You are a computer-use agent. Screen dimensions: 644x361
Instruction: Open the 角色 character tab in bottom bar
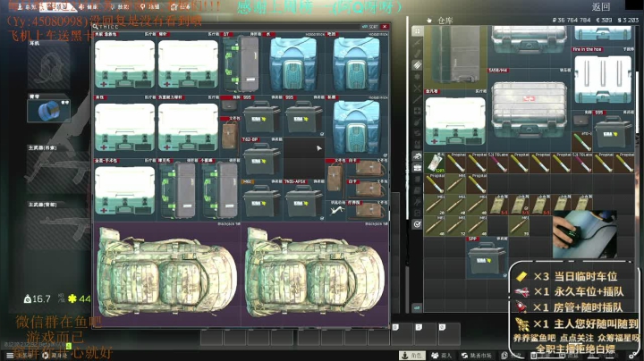412,356
